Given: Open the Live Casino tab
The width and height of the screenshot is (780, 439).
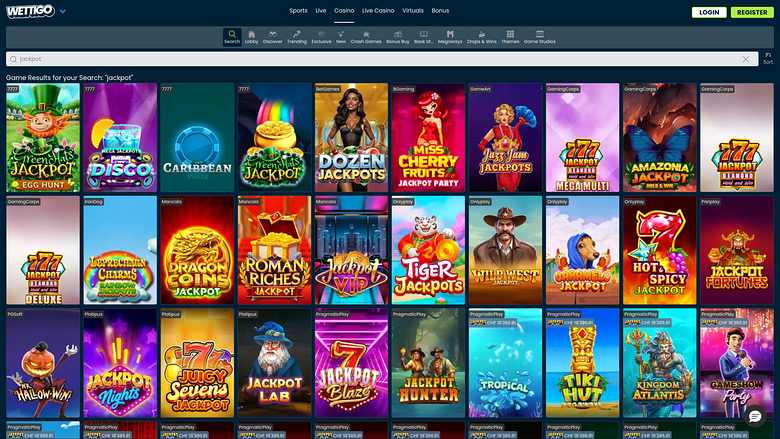Looking at the screenshot, I should click(x=378, y=10).
